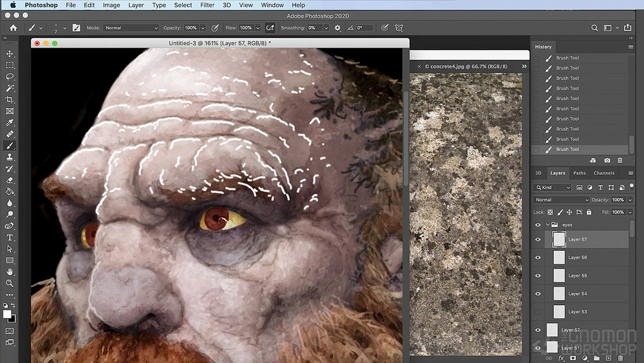Screen dimensions: 644x363
Task: Select the Eyedropper tool
Action: point(10,123)
